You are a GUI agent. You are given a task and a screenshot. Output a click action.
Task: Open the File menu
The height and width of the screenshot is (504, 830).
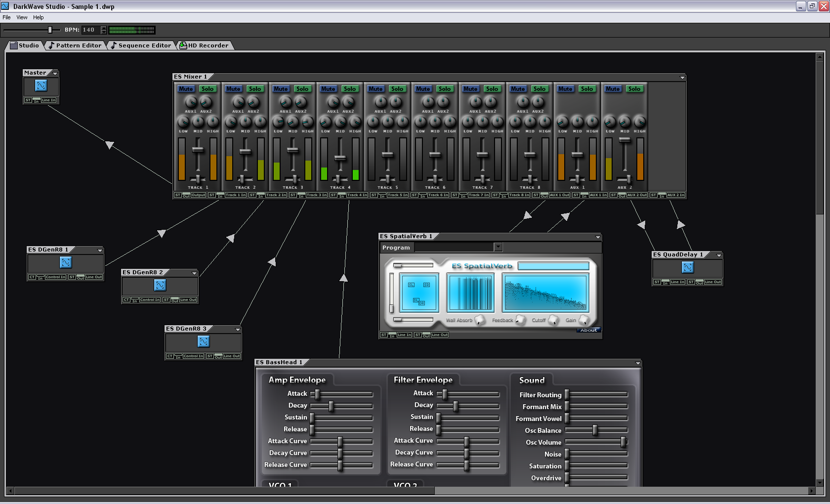[6, 17]
